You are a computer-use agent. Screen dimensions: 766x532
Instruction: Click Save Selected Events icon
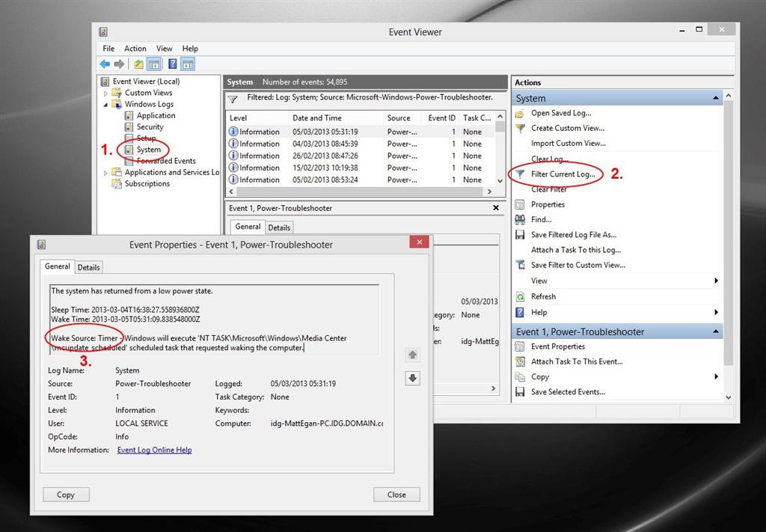[520, 392]
